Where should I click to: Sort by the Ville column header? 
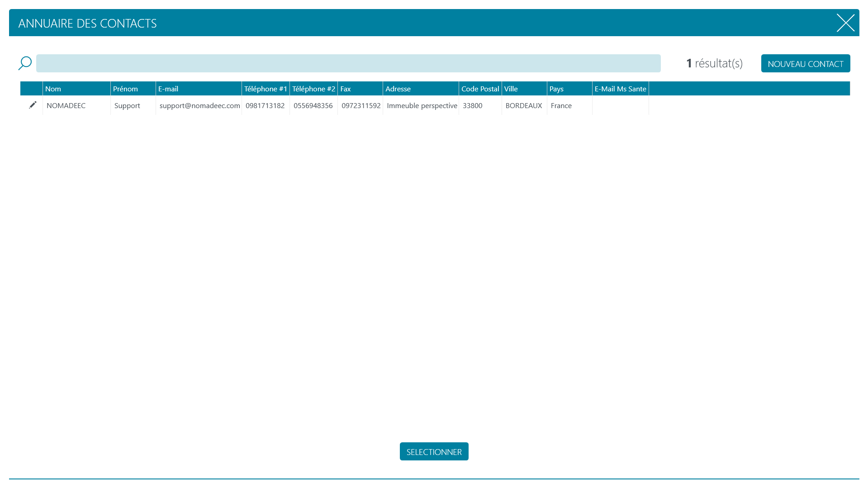point(524,89)
